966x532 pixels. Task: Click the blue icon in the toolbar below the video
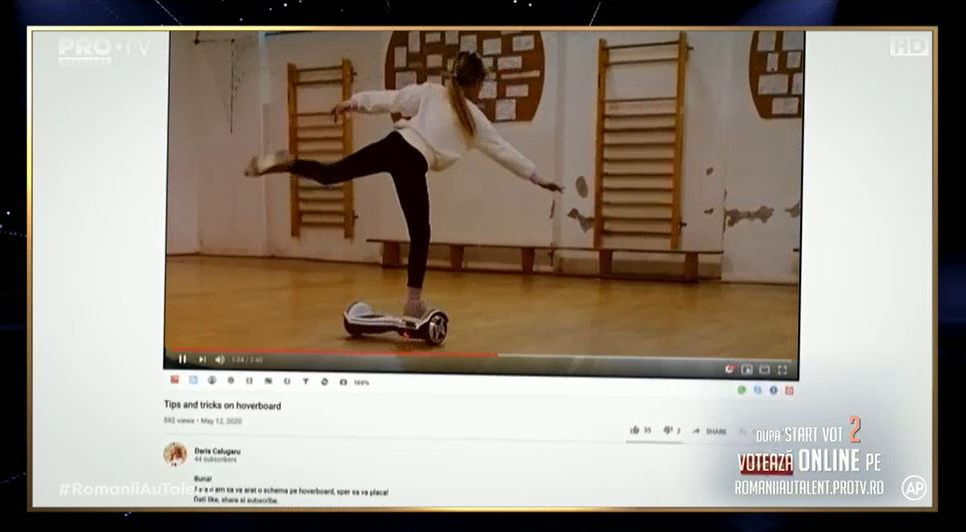click(193, 380)
